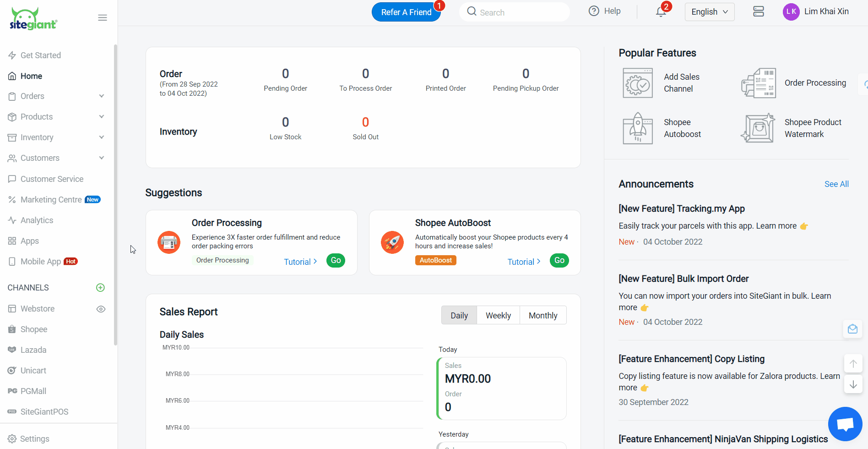The height and width of the screenshot is (449, 868).
Task: Click the Low Stock count
Action: point(285,122)
